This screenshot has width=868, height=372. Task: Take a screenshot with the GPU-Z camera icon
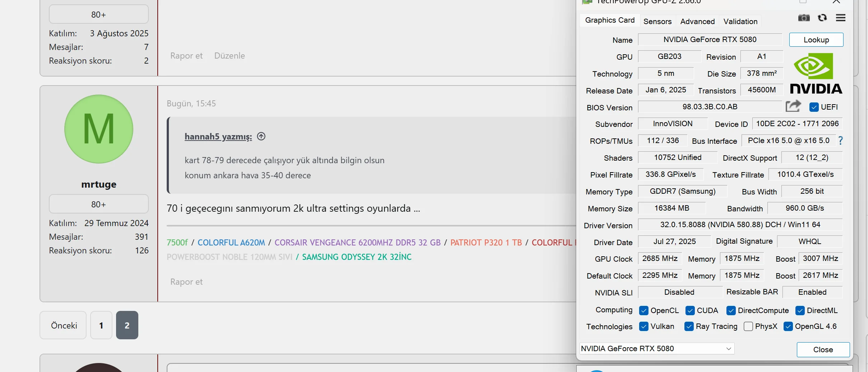(804, 18)
